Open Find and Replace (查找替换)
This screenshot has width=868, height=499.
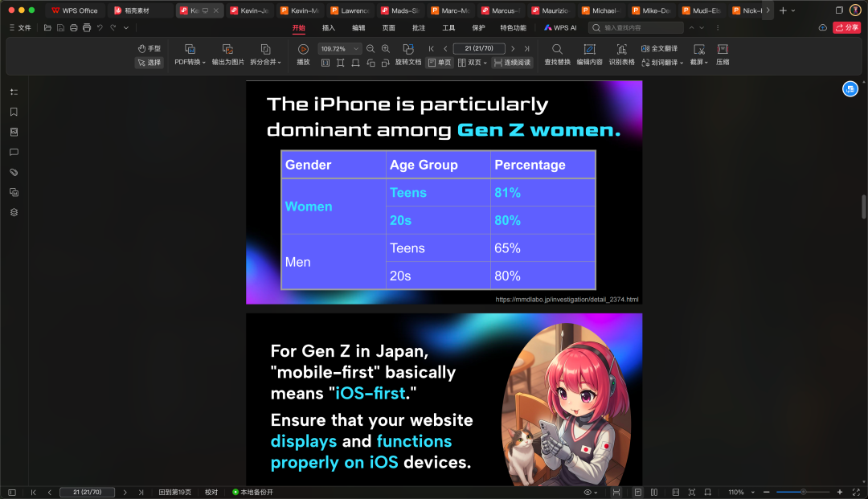(557, 54)
